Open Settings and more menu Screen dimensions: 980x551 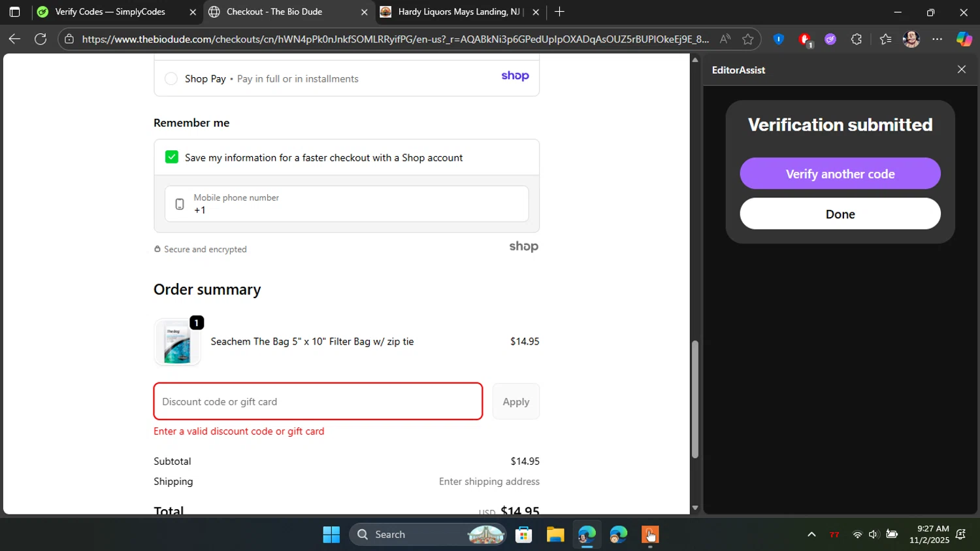click(938, 39)
